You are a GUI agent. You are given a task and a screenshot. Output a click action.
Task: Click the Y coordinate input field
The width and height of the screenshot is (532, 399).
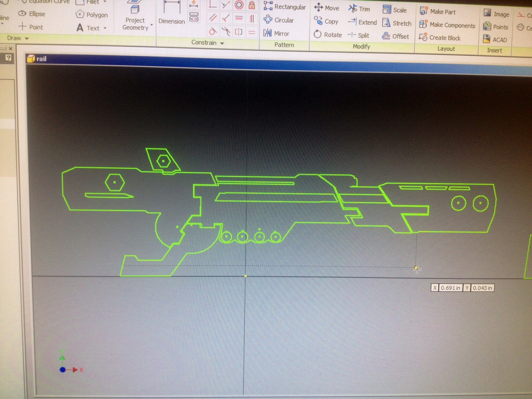click(482, 288)
